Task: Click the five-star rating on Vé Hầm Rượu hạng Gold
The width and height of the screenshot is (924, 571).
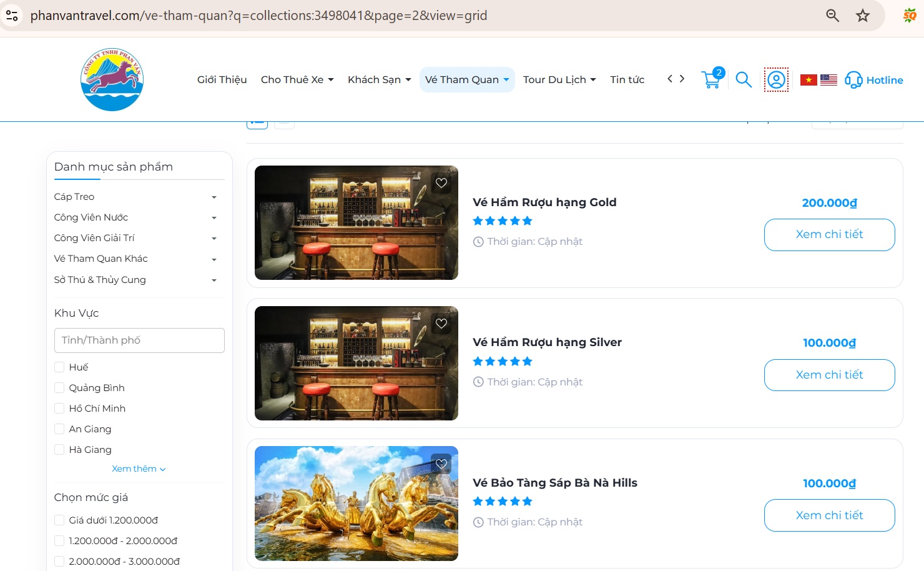Action: coord(502,221)
